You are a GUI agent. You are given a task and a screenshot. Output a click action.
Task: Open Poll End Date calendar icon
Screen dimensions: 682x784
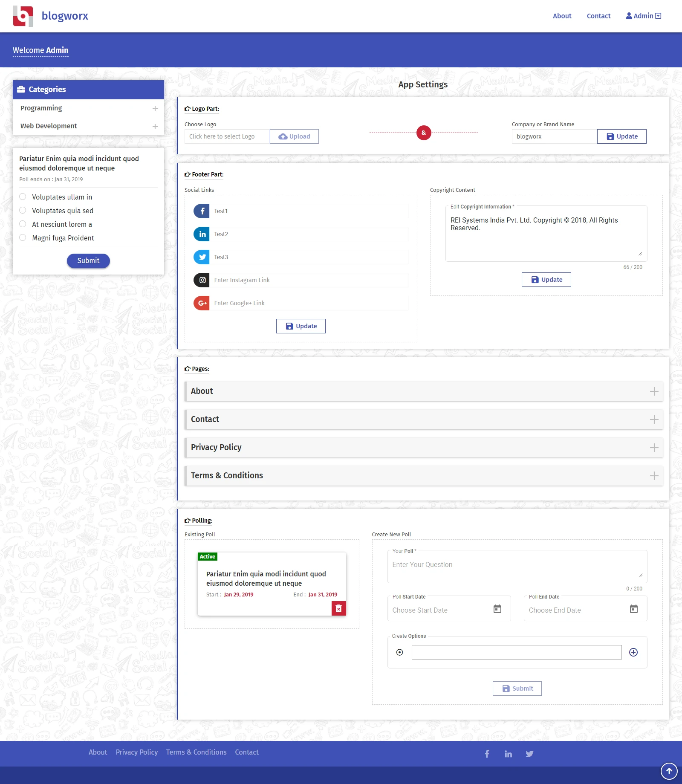coord(634,609)
